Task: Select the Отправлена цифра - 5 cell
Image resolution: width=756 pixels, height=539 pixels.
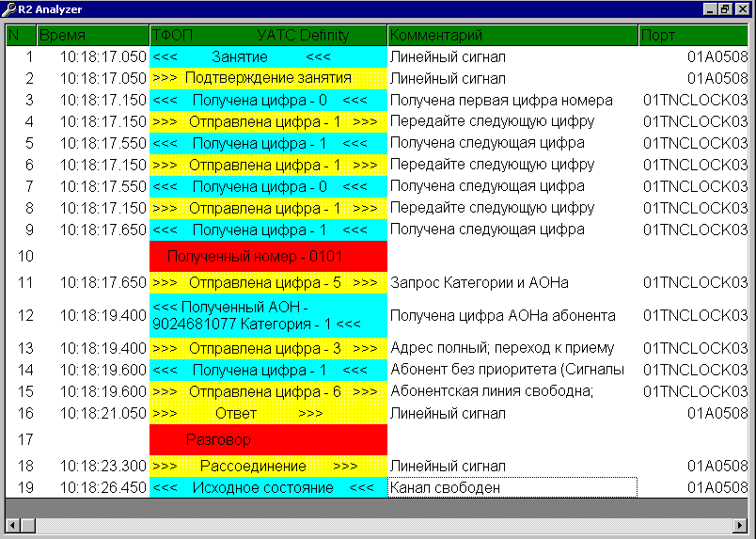Action: point(269,283)
